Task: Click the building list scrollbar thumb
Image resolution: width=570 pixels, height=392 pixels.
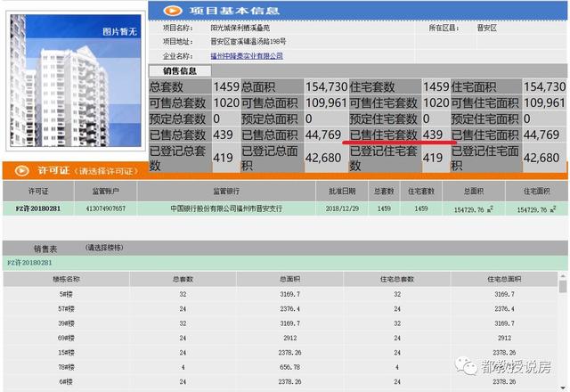Action: 563,286
